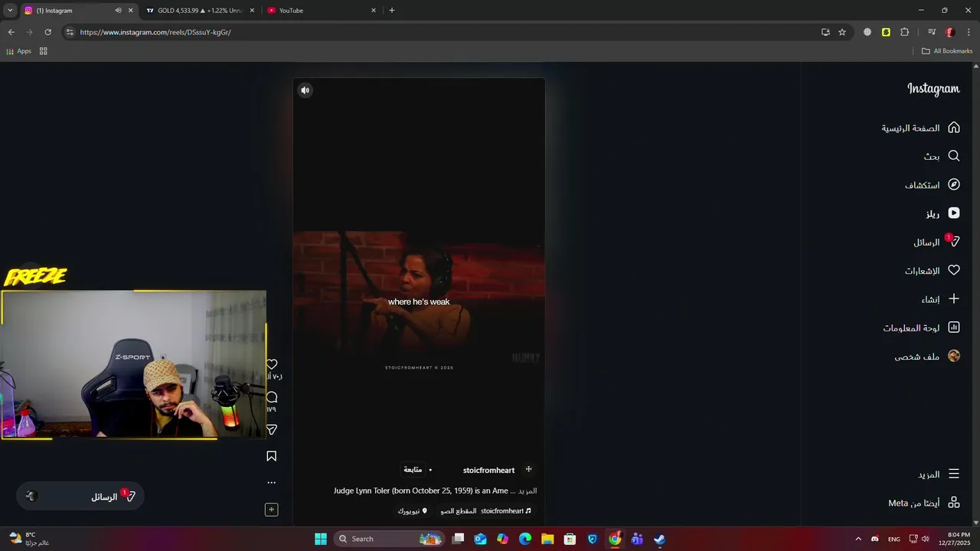
Task: View site information icon in address bar
Action: [x=70, y=32]
